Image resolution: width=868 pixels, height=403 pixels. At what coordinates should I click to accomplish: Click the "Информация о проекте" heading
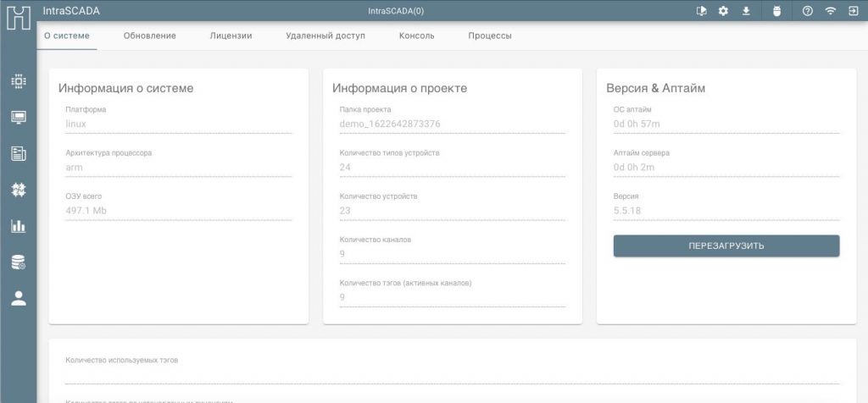click(400, 88)
